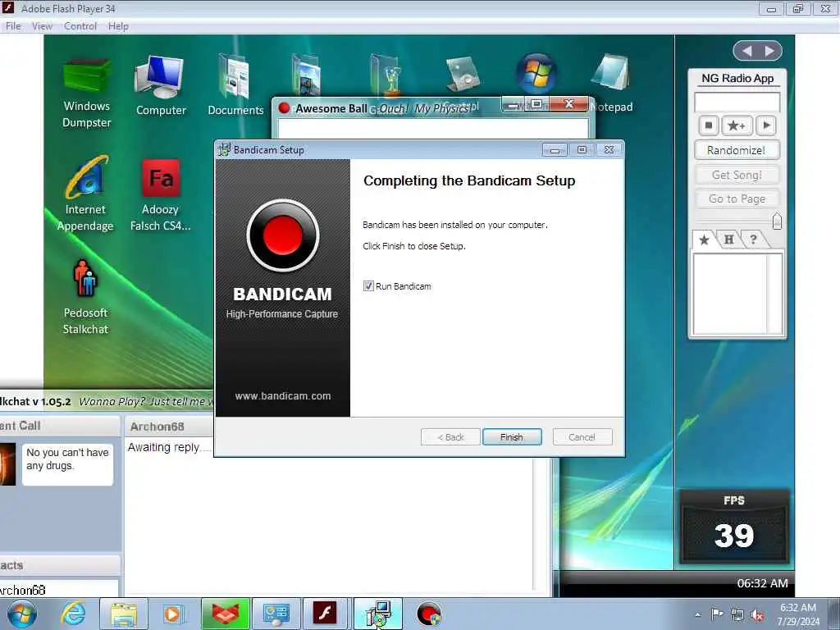Click the Windows logo orb desktop icon

536,74
